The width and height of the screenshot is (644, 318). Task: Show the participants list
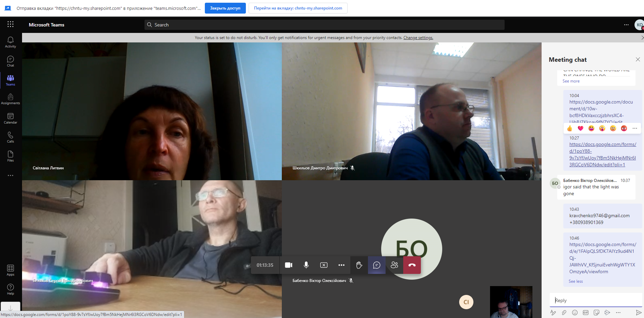394,265
